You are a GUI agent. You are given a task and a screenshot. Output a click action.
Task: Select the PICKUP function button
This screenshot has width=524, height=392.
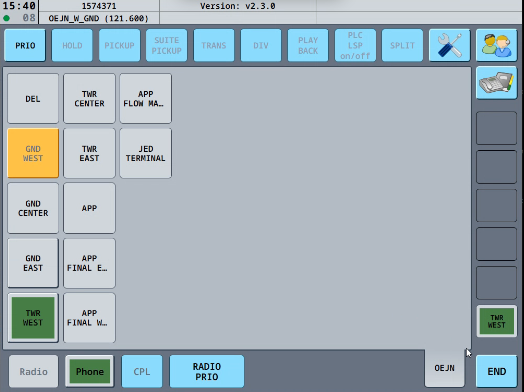119,45
